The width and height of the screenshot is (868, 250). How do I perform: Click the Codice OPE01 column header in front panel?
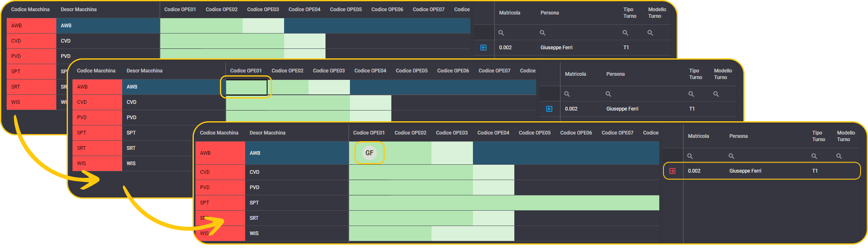[x=369, y=133]
